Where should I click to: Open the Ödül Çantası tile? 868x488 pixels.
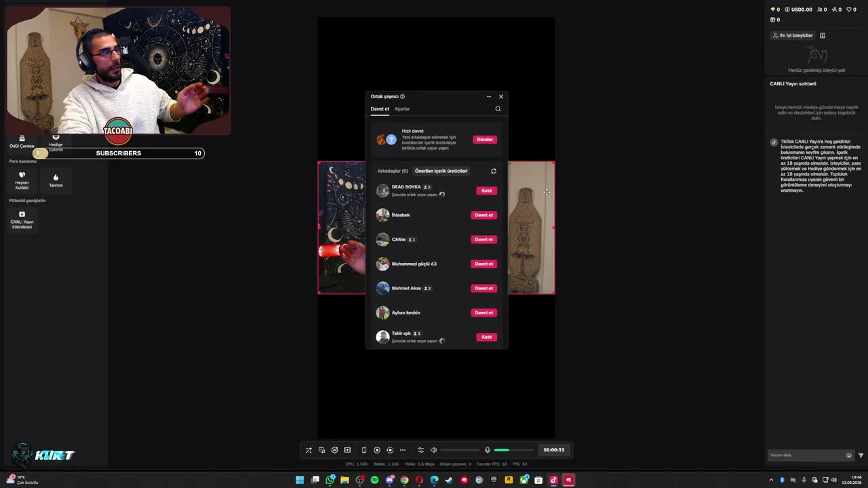click(22, 142)
